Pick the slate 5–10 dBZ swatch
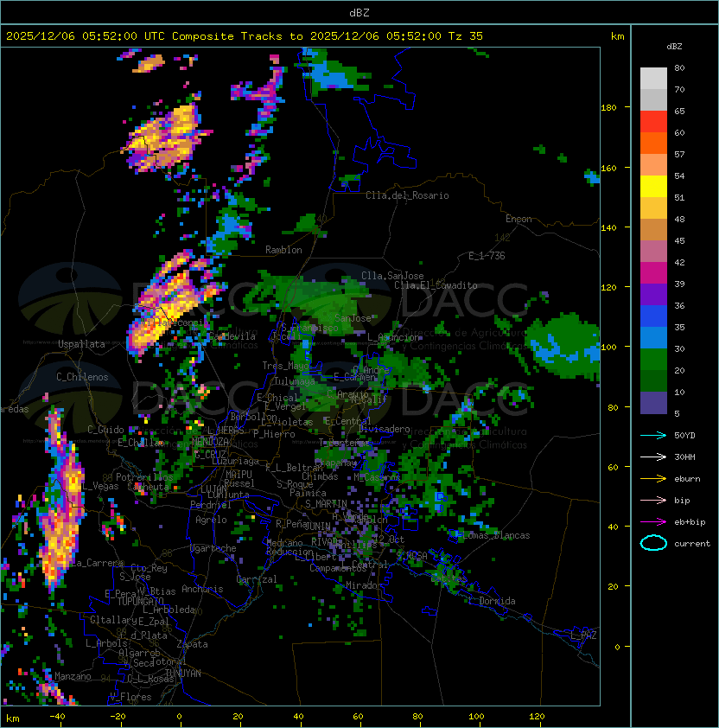This screenshot has width=719, height=728. (x=653, y=403)
